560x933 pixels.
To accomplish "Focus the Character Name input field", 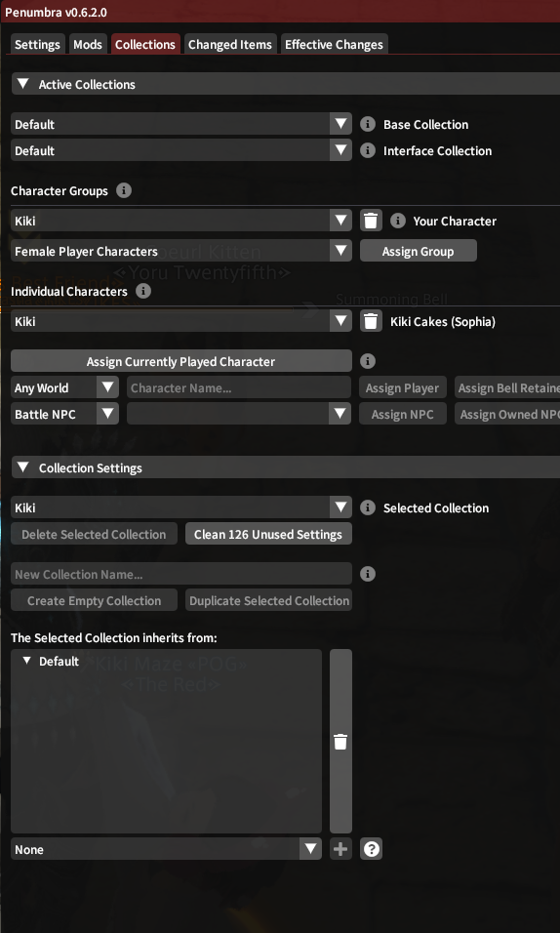I will (239, 388).
